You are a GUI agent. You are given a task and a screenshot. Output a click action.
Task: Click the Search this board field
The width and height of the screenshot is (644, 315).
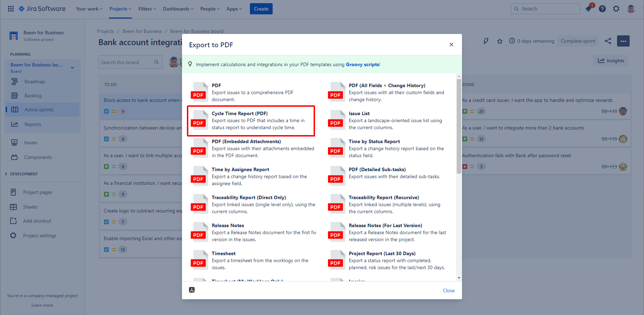(129, 62)
